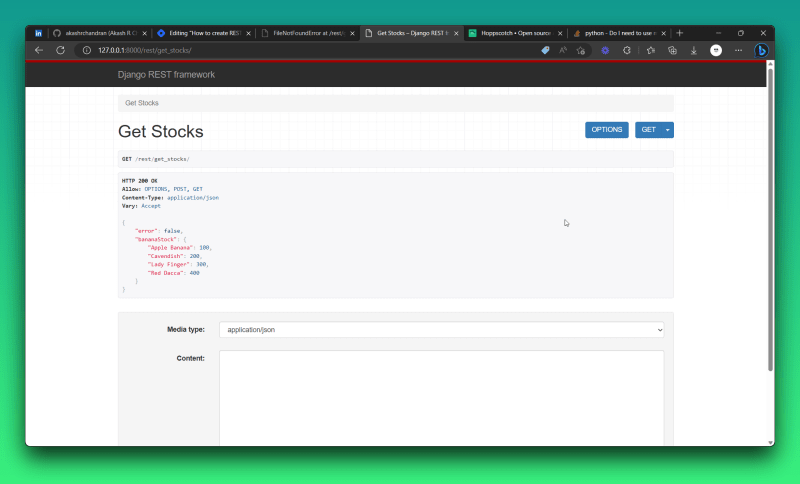Click the HTTP 200 OK status text
Image resolution: width=800 pixels, height=484 pixels.
[x=139, y=181]
